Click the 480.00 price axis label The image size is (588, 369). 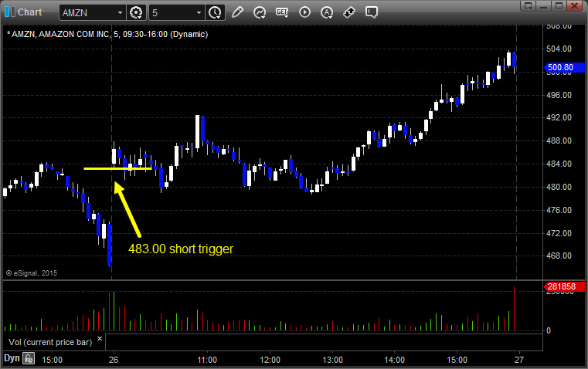559,187
